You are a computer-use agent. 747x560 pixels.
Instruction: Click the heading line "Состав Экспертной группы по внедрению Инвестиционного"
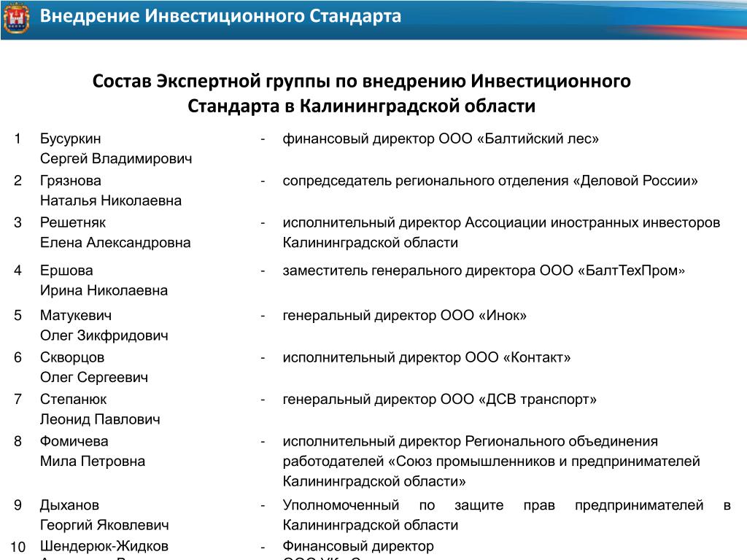pyautogui.click(x=362, y=81)
